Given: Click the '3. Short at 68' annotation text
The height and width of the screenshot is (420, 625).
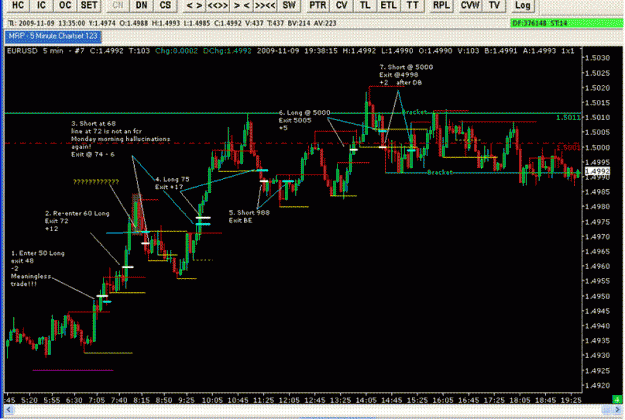Looking at the screenshot, I should pyautogui.click(x=93, y=124).
